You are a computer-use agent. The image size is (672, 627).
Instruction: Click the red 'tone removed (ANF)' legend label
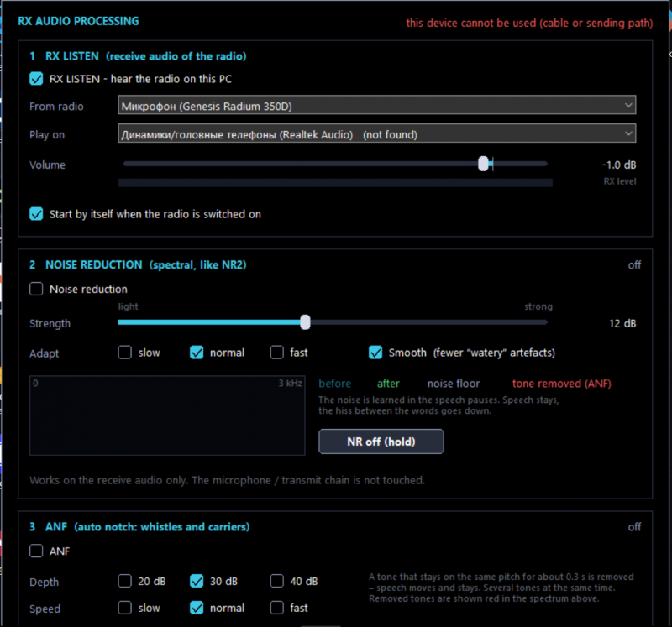coord(561,384)
